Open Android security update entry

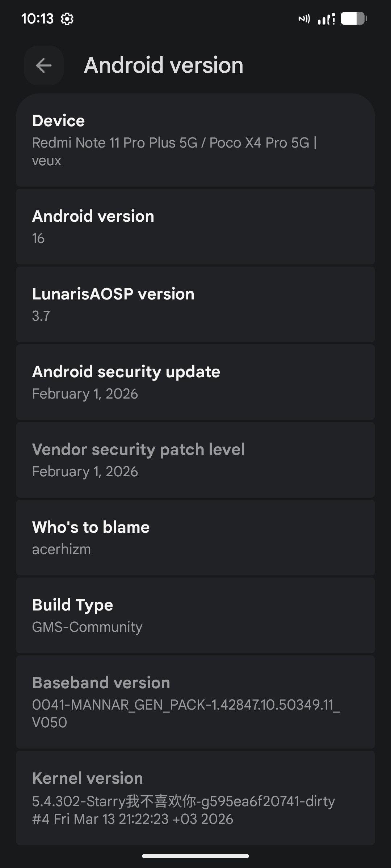tap(195, 382)
